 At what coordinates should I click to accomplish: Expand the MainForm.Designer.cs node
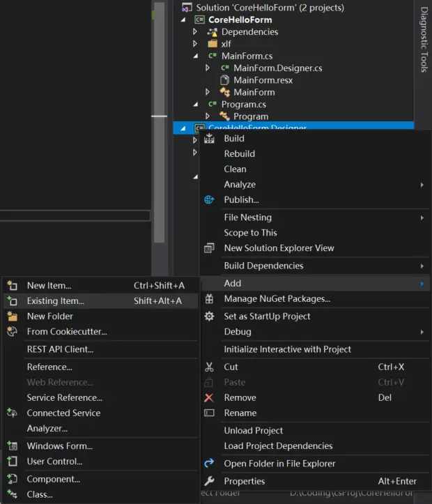point(207,68)
